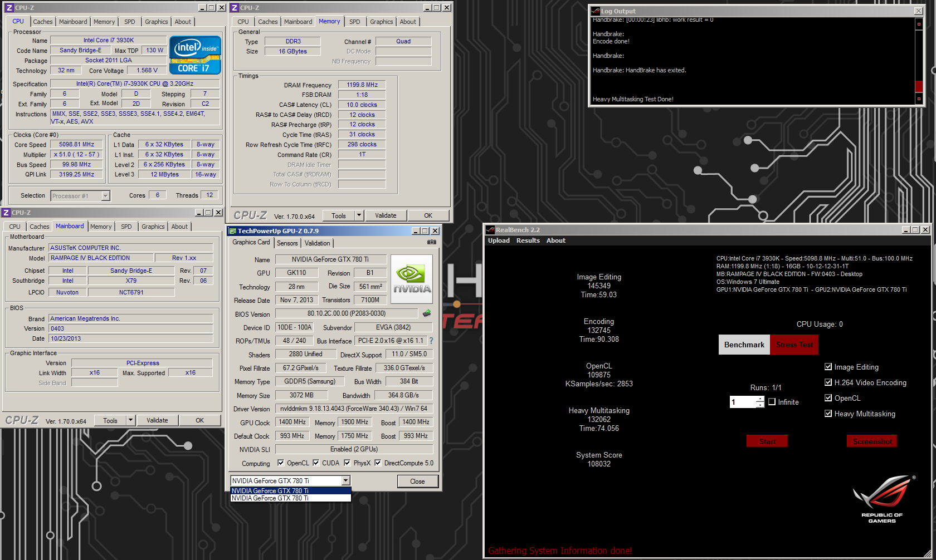Click the question mark beside Bus Interface
Image resolution: width=936 pixels, height=560 pixels.
431,341
